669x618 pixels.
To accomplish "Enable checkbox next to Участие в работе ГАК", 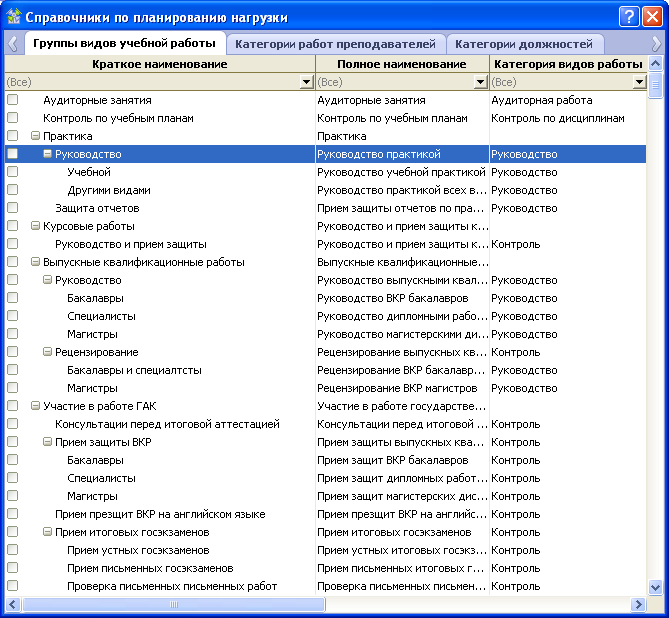I will pos(13,406).
